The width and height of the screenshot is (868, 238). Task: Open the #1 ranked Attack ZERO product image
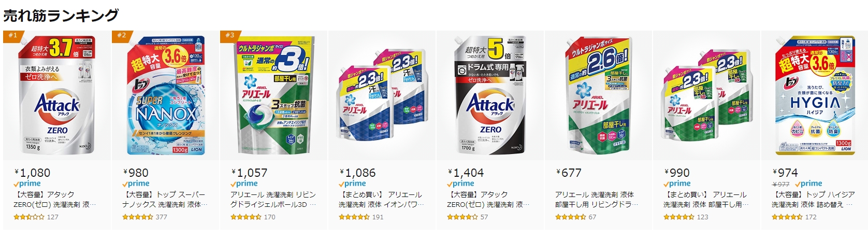click(57, 96)
